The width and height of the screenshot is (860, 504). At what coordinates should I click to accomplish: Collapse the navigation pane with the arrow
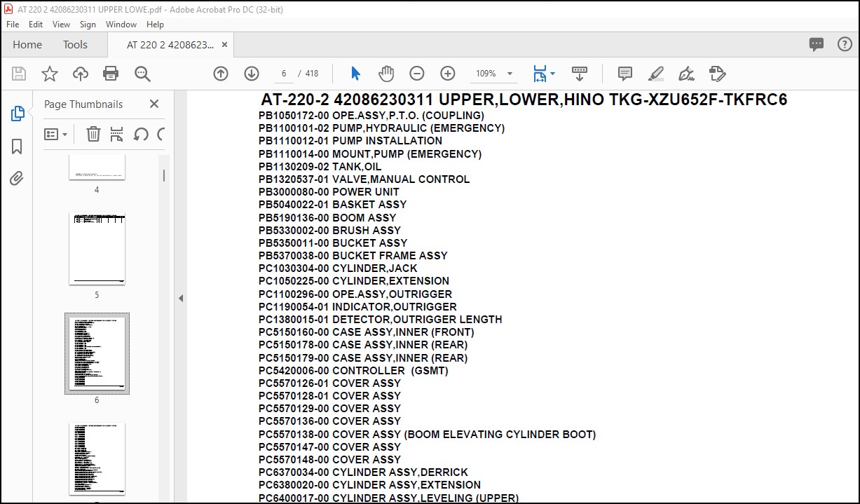click(180, 298)
